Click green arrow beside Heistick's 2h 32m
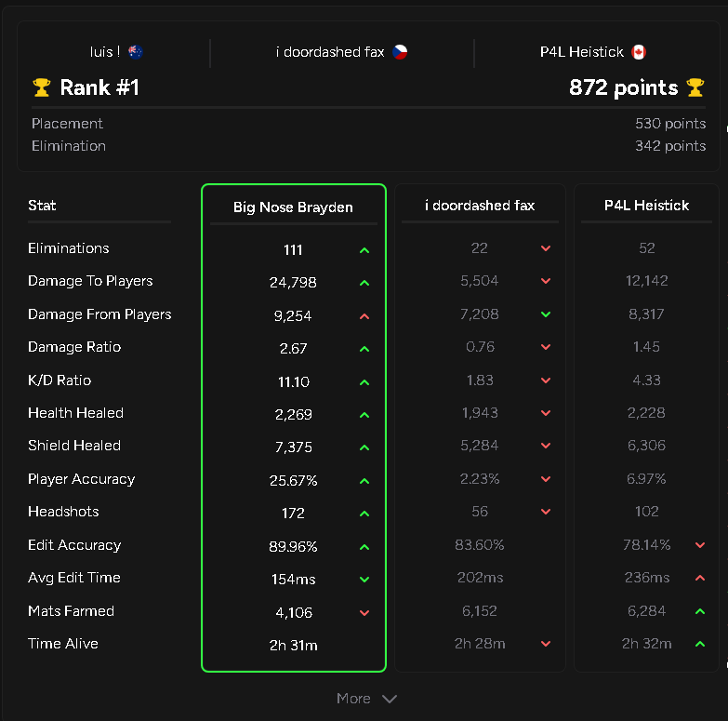The width and height of the screenshot is (728, 721). pyautogui.click(x=700, y=644)
